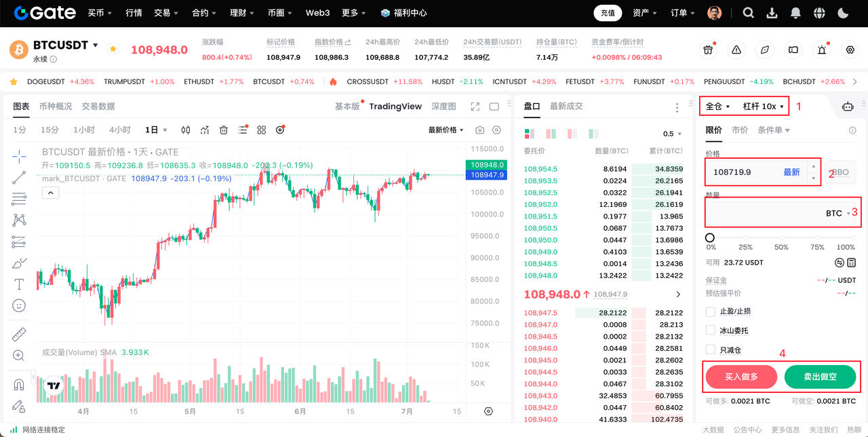This screenshot has height=437, width=868.
Task: Open the notifications bell icon
Action: [795, 13]
